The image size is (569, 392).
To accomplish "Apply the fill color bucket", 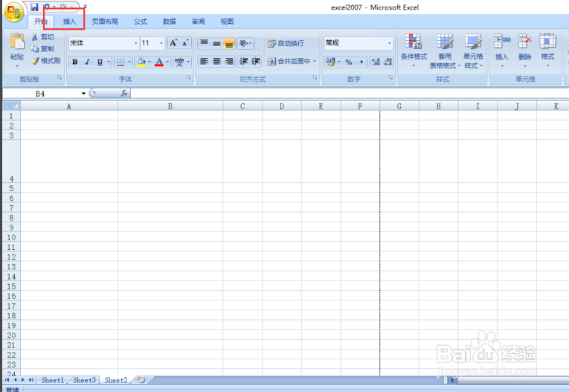I will 141,62.
